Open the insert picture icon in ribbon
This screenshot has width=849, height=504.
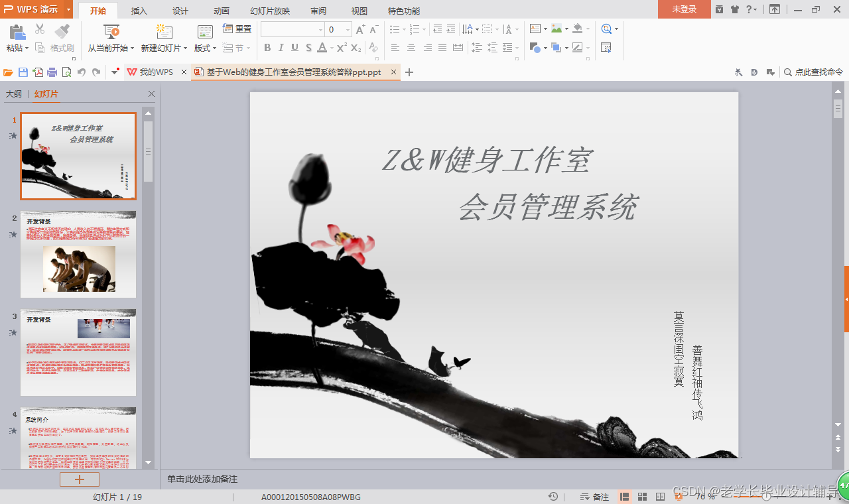click(x=556, y=29)
